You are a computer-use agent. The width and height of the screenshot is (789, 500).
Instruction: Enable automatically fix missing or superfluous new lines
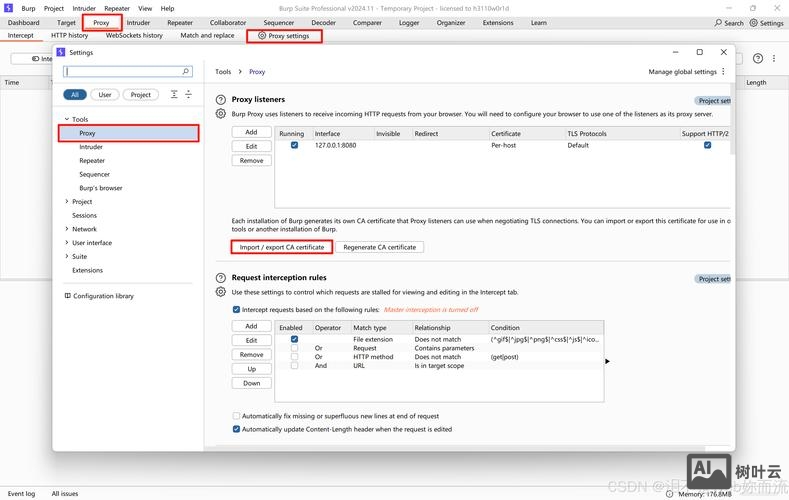pyautogui.click(x=236, y=416)
